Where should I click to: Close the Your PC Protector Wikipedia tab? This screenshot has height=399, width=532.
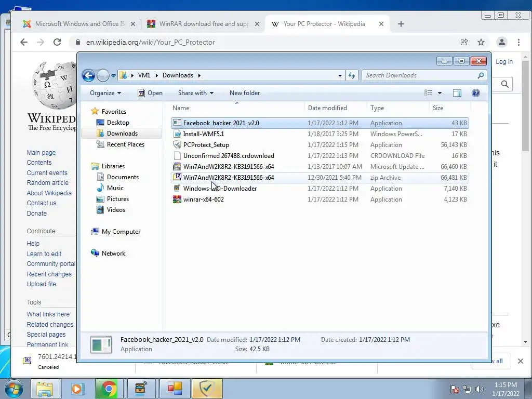[x=381, y=24]
